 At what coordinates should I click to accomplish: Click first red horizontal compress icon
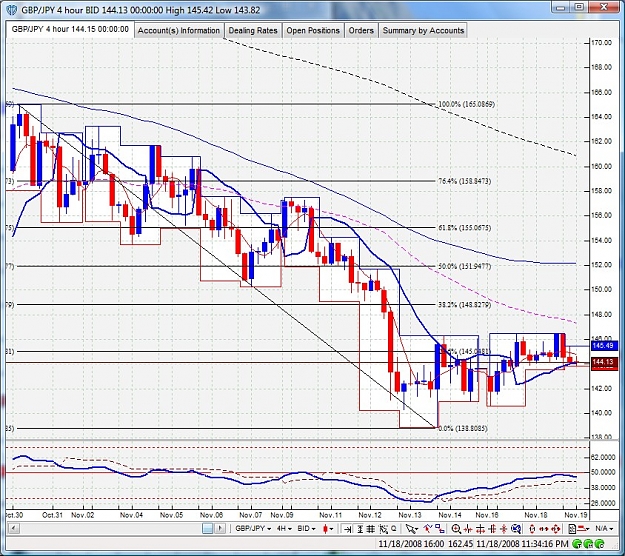point(468,529)
